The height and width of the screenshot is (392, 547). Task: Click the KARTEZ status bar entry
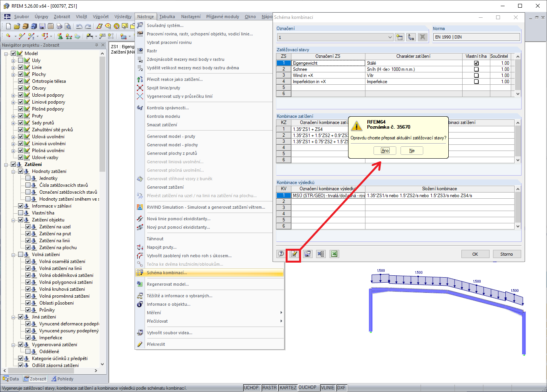pos(288,388)
